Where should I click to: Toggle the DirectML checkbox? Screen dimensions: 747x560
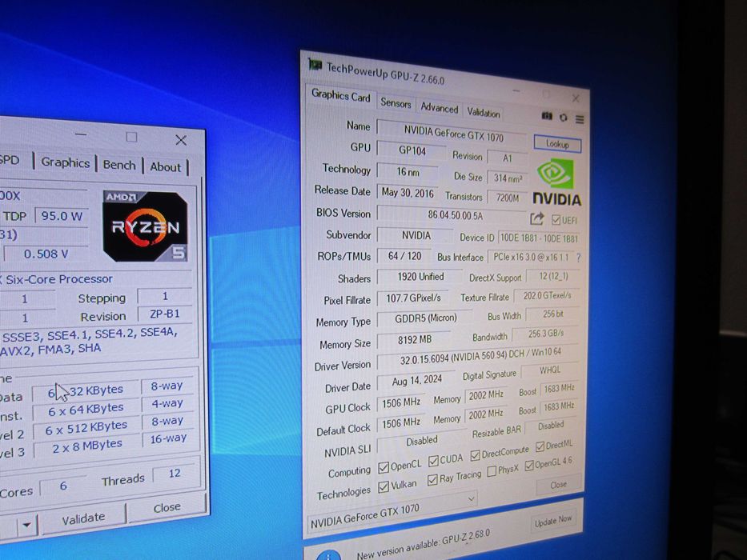coord(540,446)
